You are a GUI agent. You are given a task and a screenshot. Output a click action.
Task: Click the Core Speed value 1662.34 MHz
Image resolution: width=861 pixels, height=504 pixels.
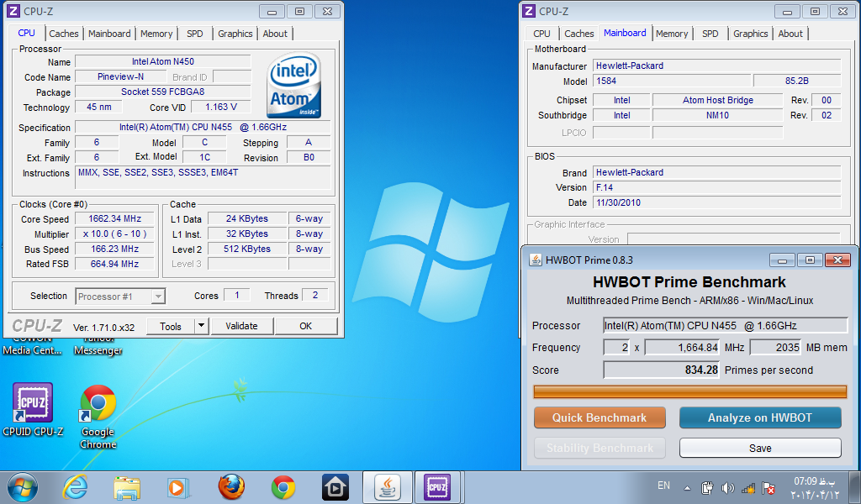(x=114, y=218)
